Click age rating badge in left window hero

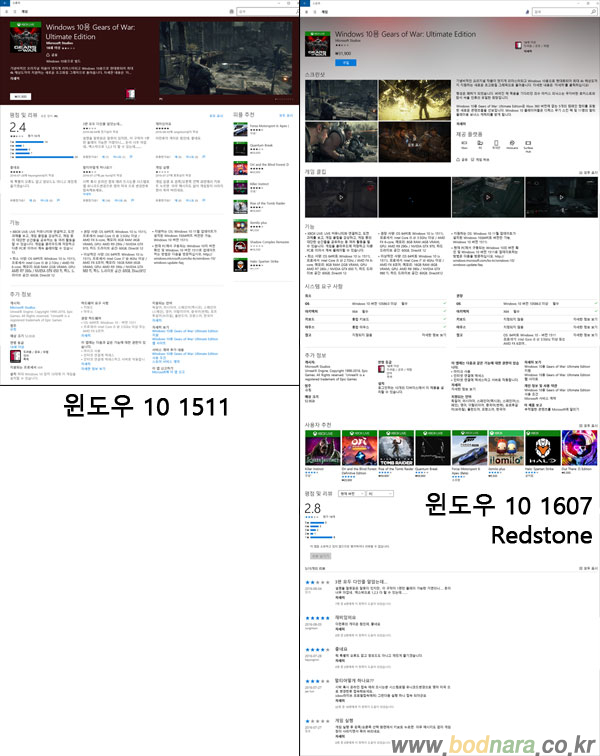click(x=129, y=95)
